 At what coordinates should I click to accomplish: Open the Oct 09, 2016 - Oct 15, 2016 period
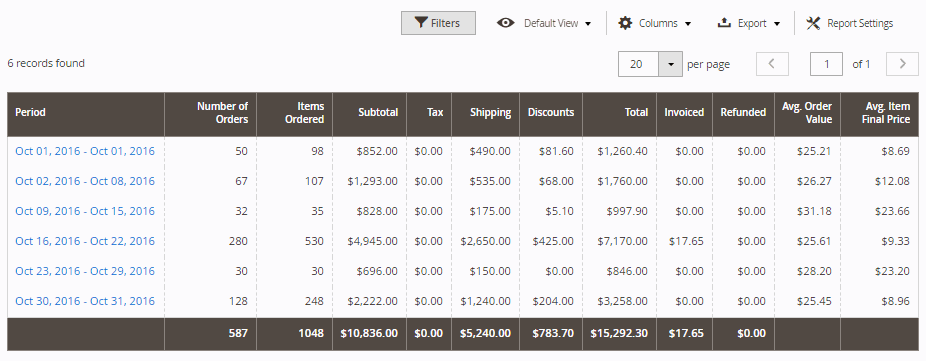tap(85, 212)
